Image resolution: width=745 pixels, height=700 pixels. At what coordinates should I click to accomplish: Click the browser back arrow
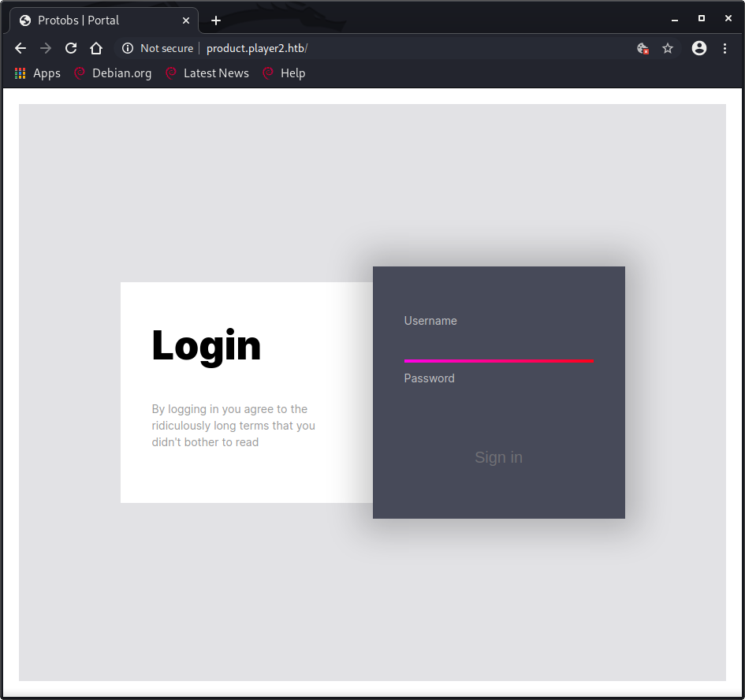pos(20,48)
